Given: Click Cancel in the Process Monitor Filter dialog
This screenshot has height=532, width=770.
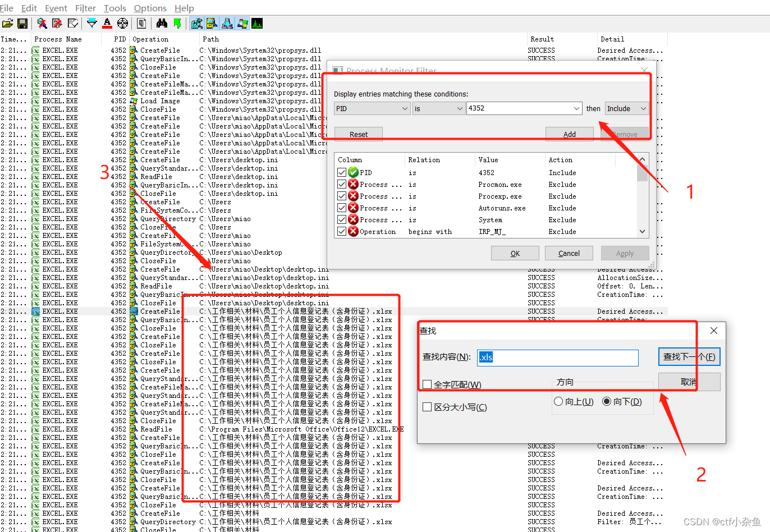Looking at the screenshot, I should (x=569, y=253).
